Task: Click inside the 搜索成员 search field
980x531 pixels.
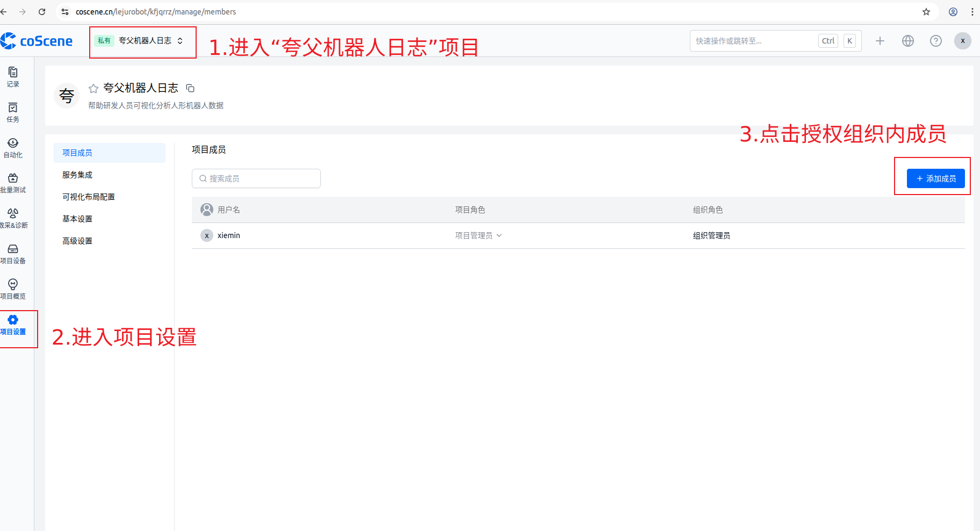Action: 256,178
